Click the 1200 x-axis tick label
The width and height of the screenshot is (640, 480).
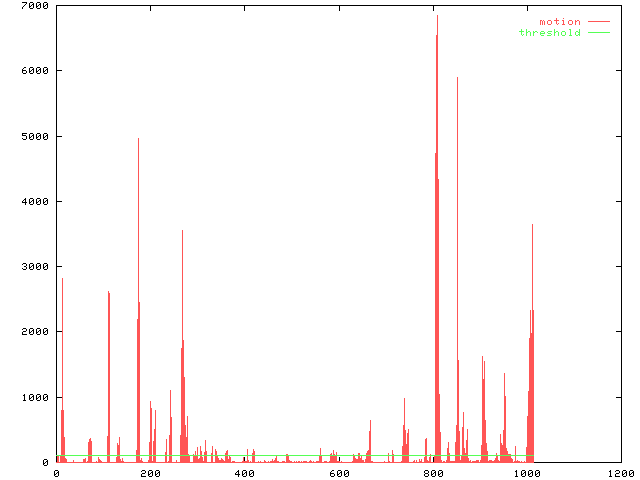coord(620,473)
